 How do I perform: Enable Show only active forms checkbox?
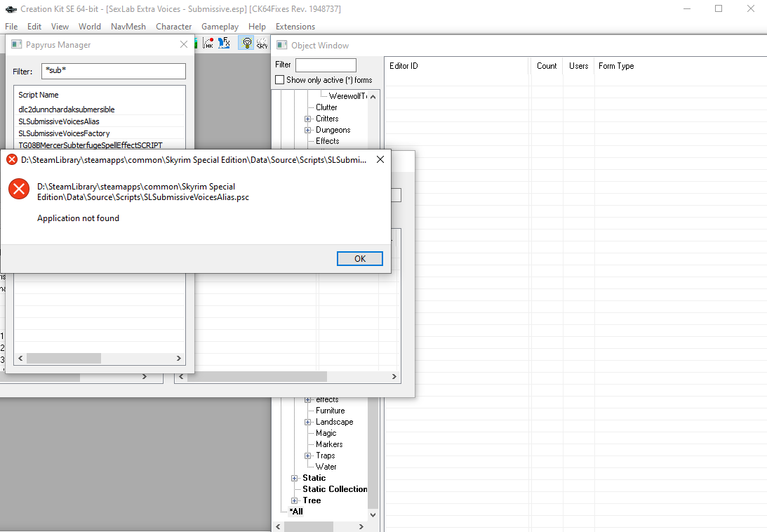[280, 80]
